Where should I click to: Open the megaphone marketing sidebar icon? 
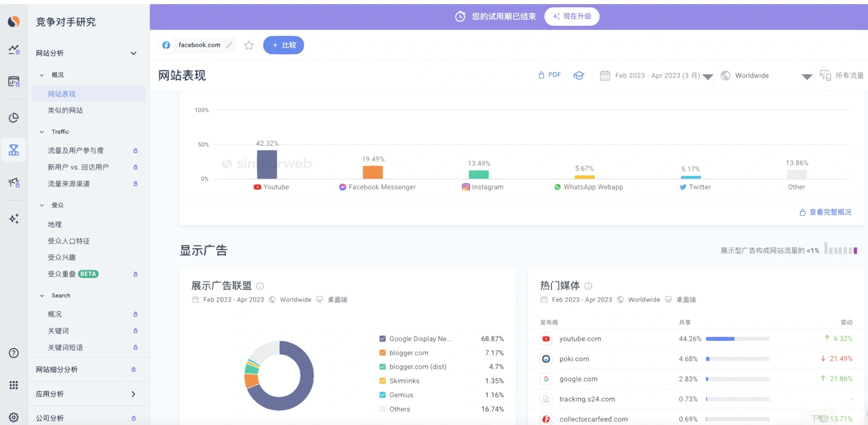14,182
